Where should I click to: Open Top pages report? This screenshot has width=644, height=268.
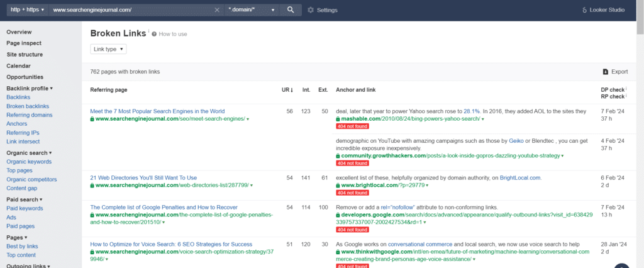pyautogui.click(x=19, y=170)
